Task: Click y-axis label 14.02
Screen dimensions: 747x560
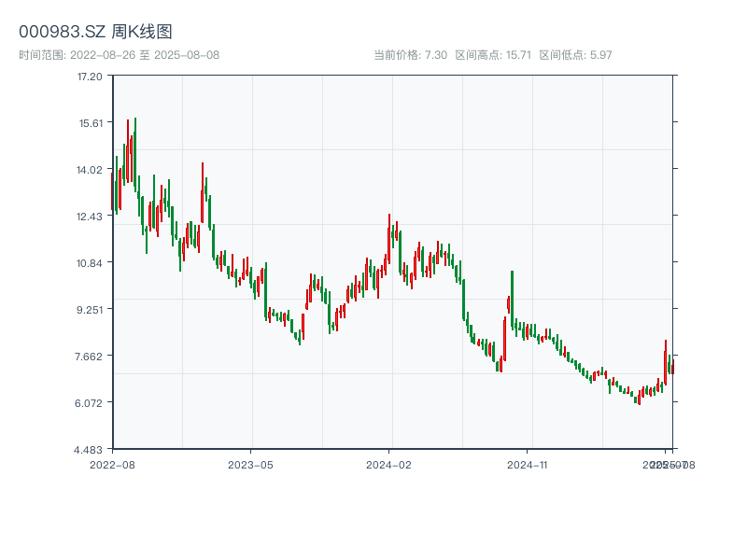Action: click(x=90, y=170)
